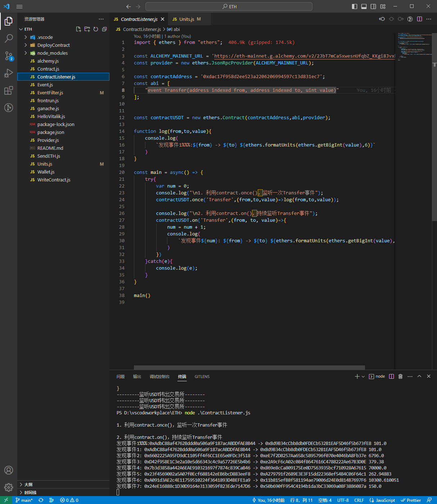This screenshot has width=437, height=504.
Task: Open the Manage gear icon
Action: [x=9, y=487]
